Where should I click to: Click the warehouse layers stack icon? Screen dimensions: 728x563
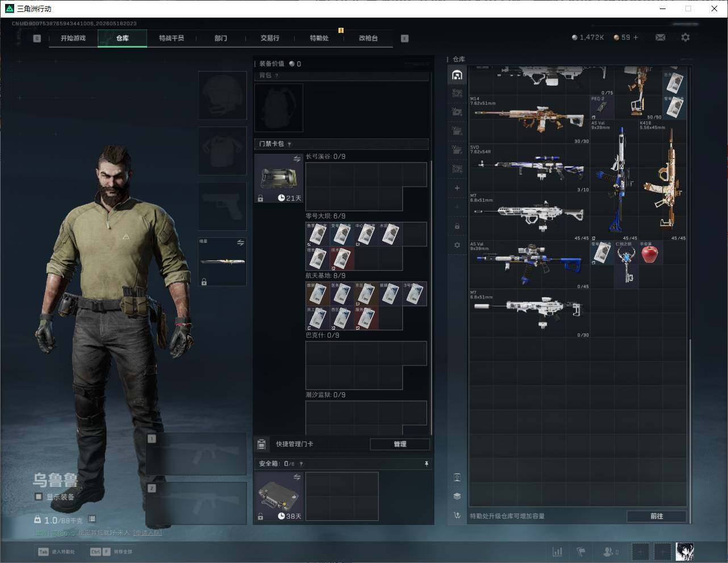coord(457,496)
